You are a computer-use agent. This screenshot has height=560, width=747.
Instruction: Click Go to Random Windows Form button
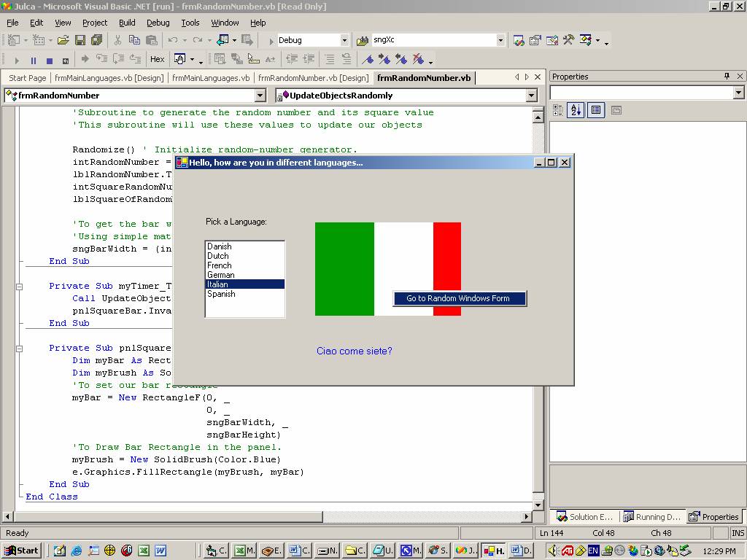[x=459, y=298]
